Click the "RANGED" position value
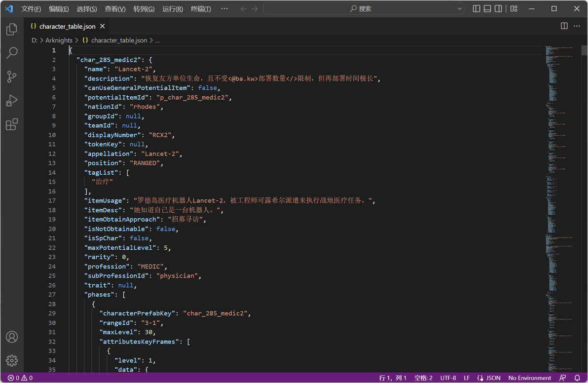 point(145,163)
